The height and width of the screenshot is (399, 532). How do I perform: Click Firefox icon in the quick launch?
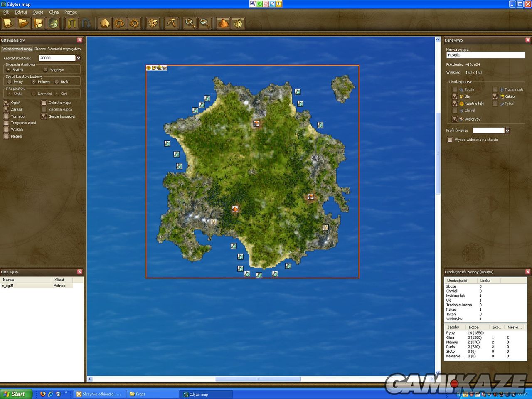(43, 394)
